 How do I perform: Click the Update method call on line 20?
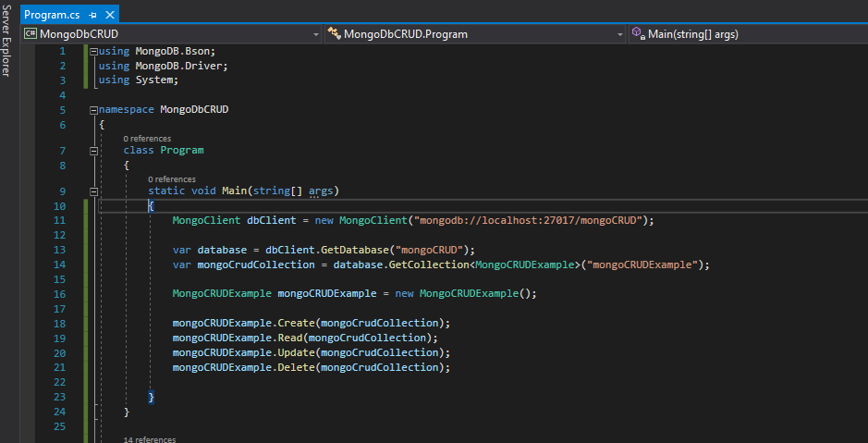pos(296,352)
